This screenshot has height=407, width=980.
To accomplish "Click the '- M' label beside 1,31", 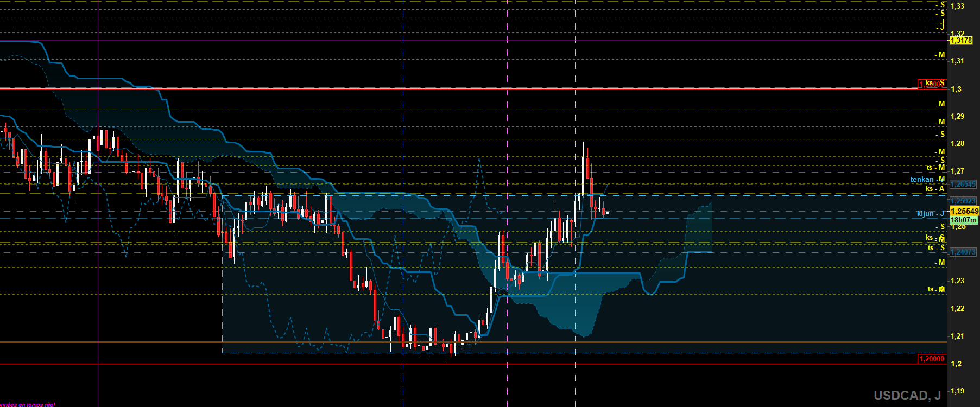I will pyautogui.click(x=940, y=55).
